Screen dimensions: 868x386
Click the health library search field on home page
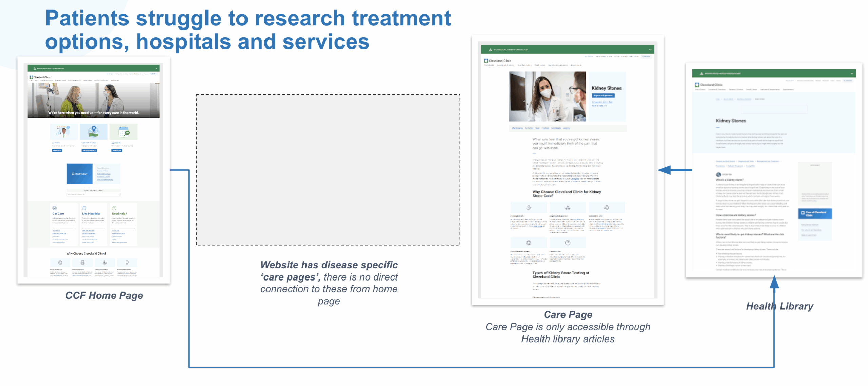(x=94, y=195)
